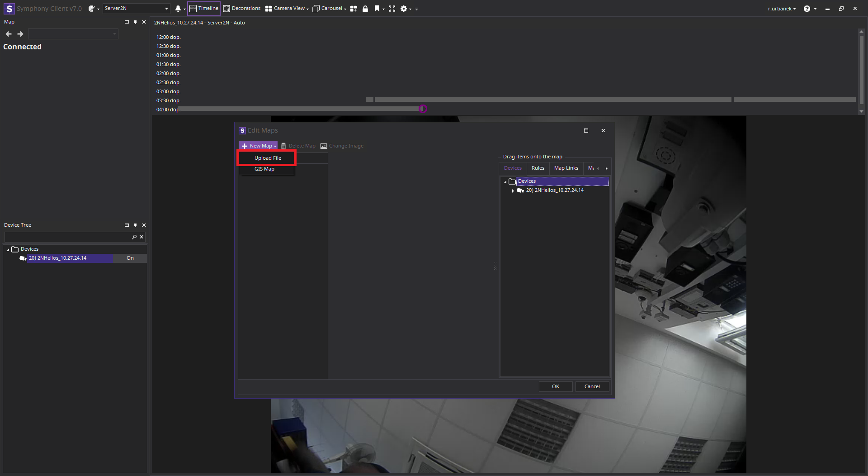The width and height of the screenshot is (868, 476).
Task: Click the fullscreen expand icon
Action: point(392,9)
